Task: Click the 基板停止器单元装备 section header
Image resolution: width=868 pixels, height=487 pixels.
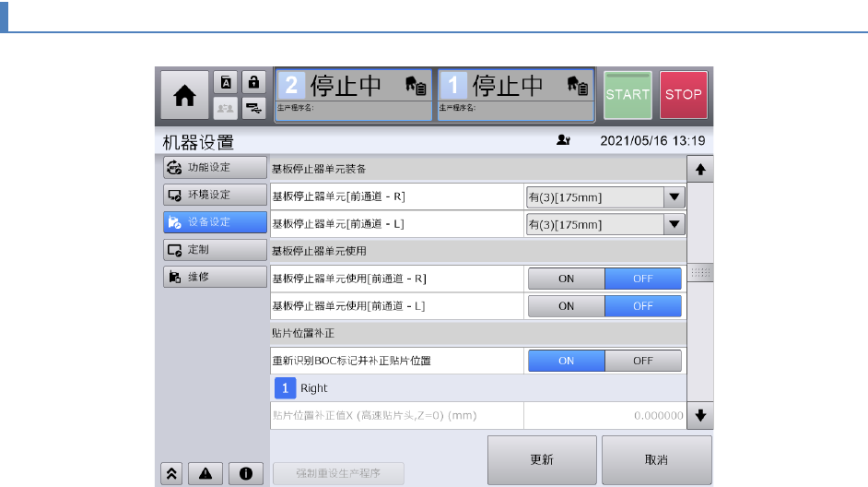Action: (478, 169)
